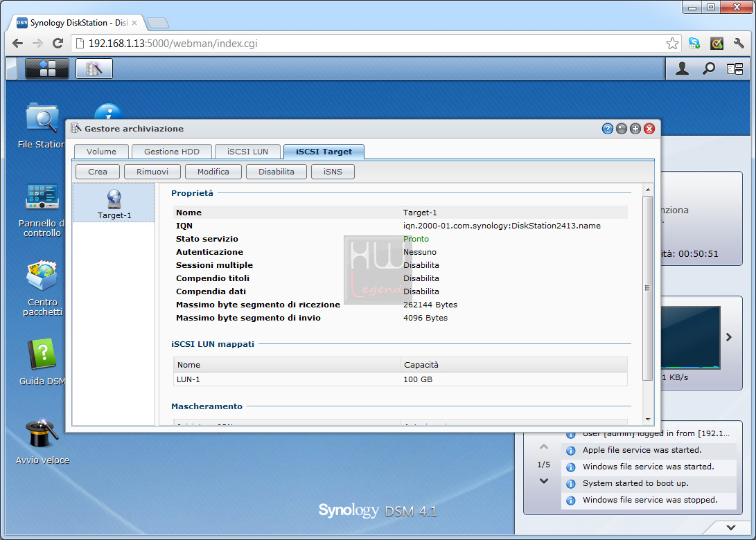Screen dimensions: 756x540
Task: Click the Nessuno authentication value
Action: pyautogui.click(x=420, y=252)
